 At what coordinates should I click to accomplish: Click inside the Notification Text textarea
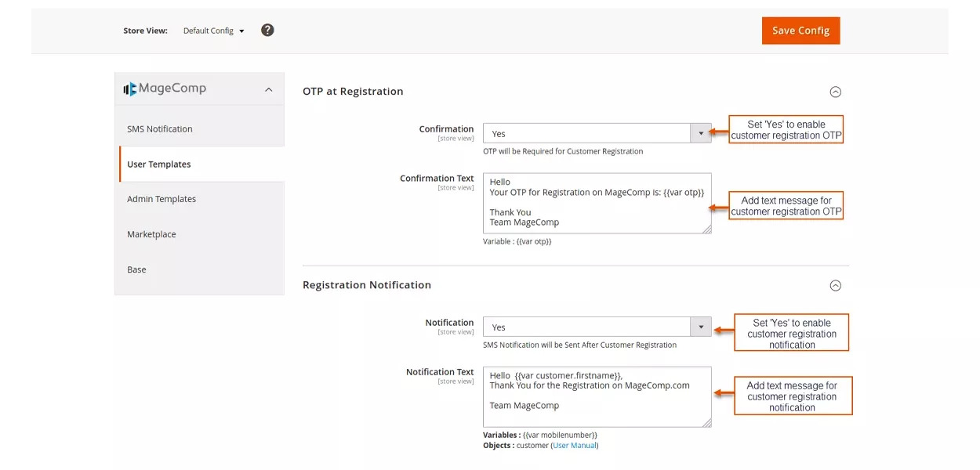[x=596, y=396]
